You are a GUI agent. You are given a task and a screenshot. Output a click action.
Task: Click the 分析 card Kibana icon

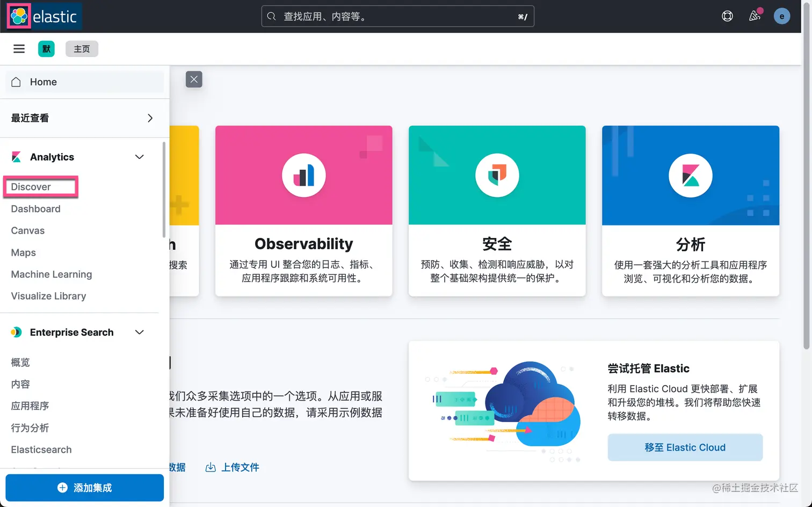tap(691, 175)
